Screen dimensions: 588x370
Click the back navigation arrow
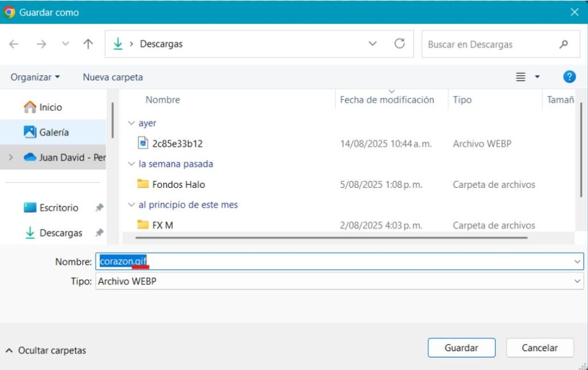click(x=14, y=44)
